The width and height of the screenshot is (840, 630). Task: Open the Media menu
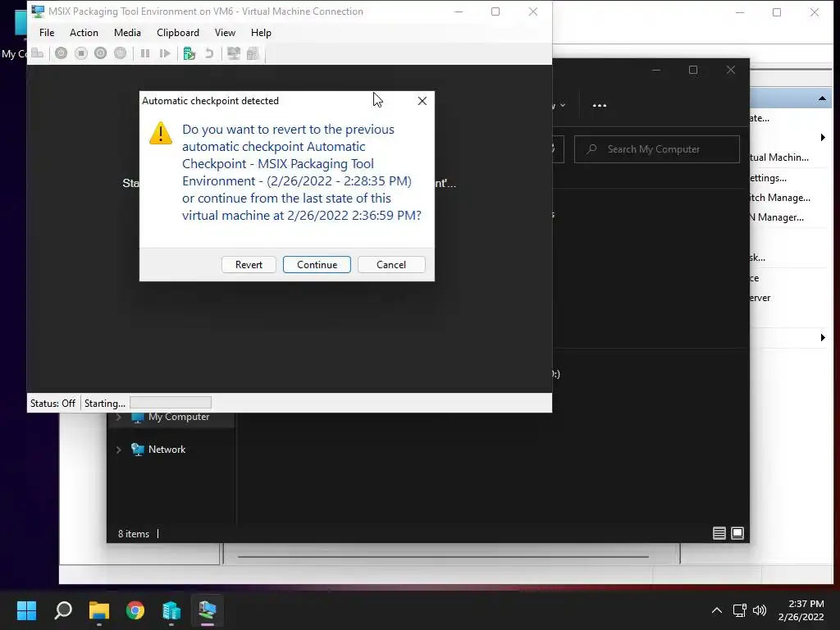(x=127, y=33)
